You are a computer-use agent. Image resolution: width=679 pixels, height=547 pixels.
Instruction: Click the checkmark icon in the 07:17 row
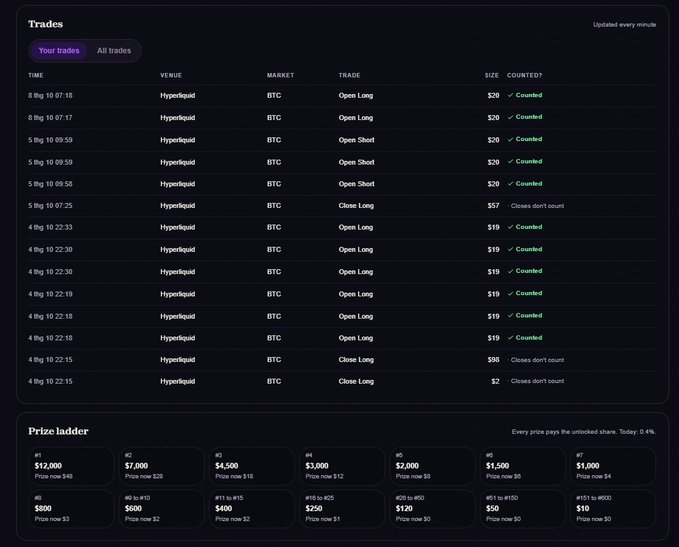511,117
